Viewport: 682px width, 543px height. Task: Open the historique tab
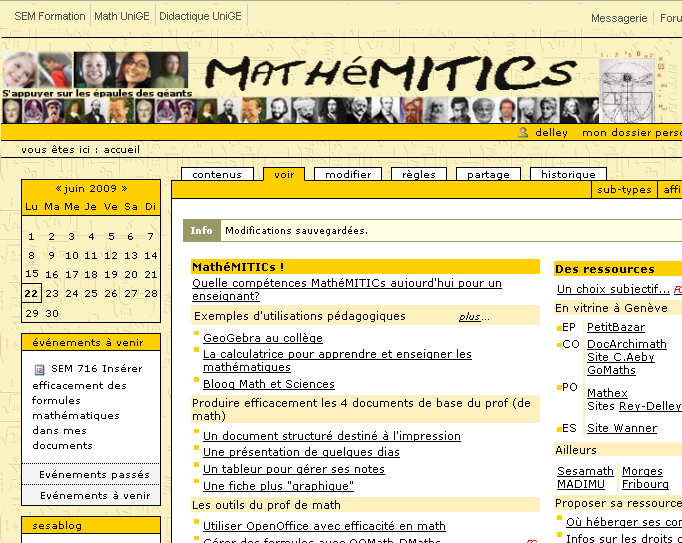pyautogui.click(x=568, y=174)
